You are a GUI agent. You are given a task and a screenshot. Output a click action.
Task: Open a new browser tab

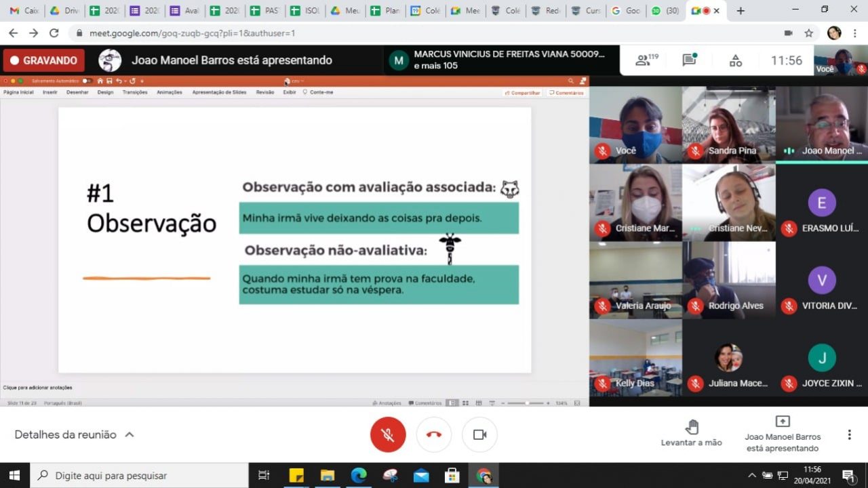741,11
